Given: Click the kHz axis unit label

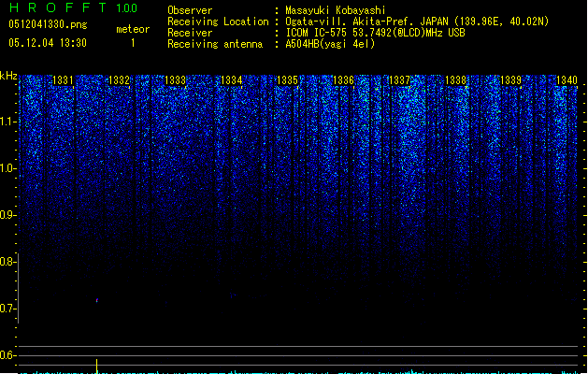Looking at the screenshot, I should tap(8, 76).
